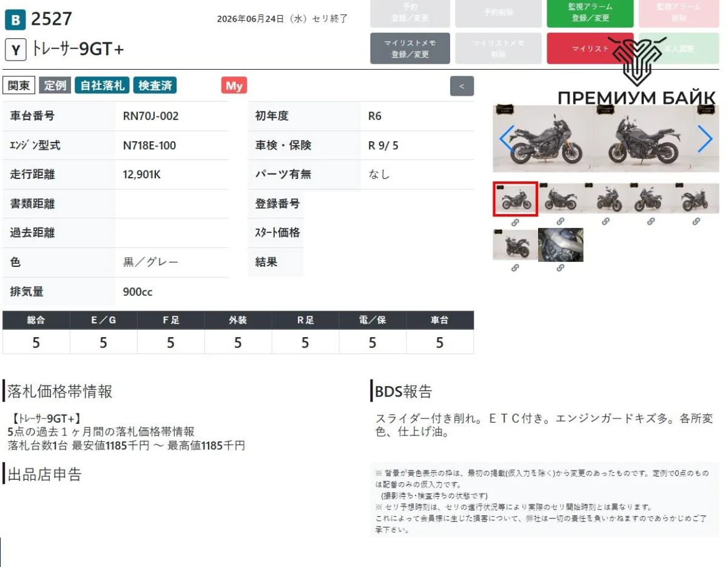This screenshot has width=728, height=567.
Task: Select the fourth front-angle bike thumbnail
Action: pyautogui.click(x=651, y=198)
